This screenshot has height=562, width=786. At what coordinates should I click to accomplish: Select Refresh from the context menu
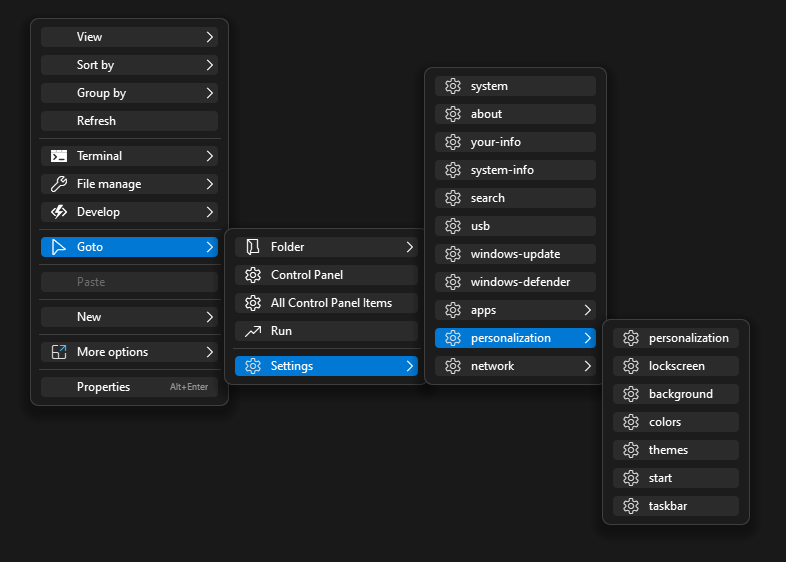[x=129, y=121]
